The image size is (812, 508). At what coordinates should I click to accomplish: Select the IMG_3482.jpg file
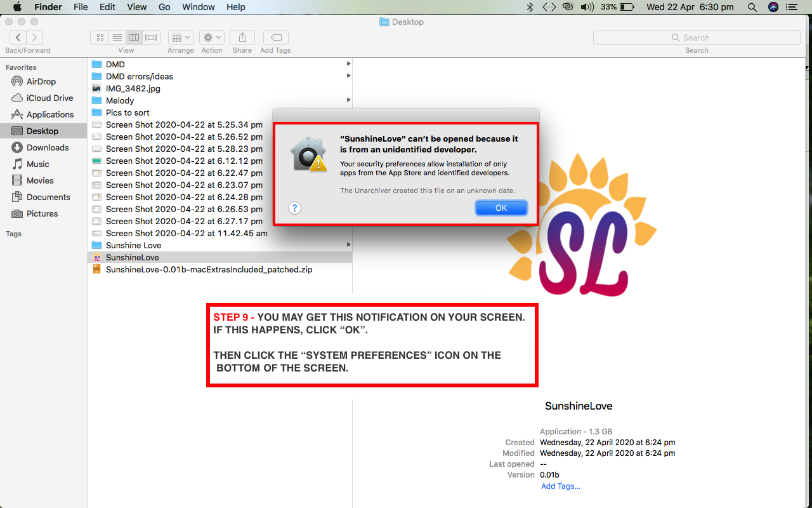[133, 88]
